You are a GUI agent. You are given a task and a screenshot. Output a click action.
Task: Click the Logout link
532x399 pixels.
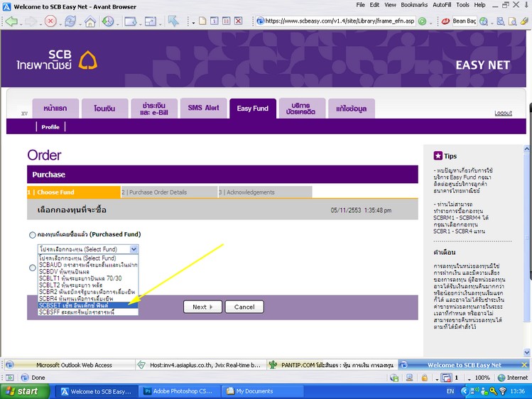pos(503,113)
